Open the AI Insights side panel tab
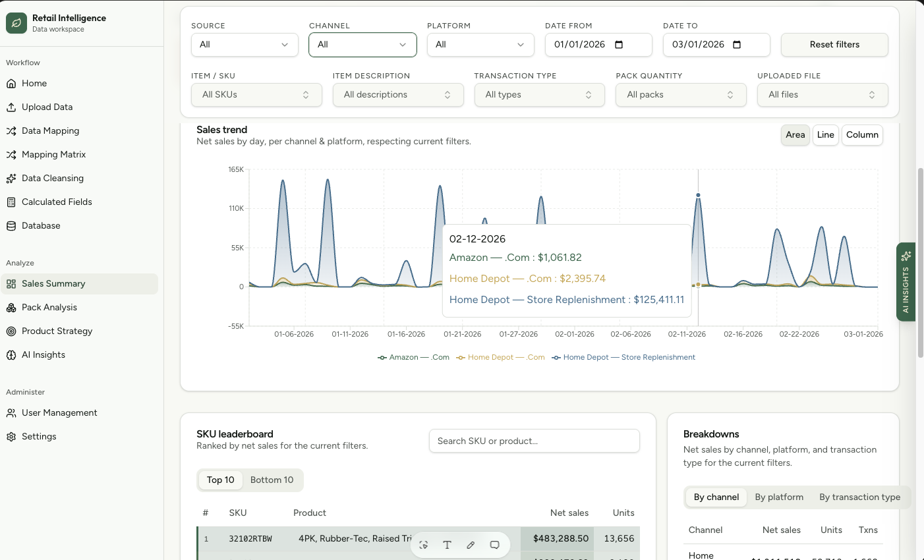The image size is (924, 560). [906, 282]
